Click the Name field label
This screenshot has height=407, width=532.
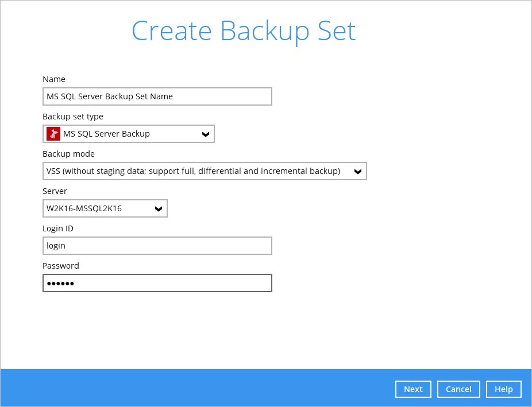[54, 79]
